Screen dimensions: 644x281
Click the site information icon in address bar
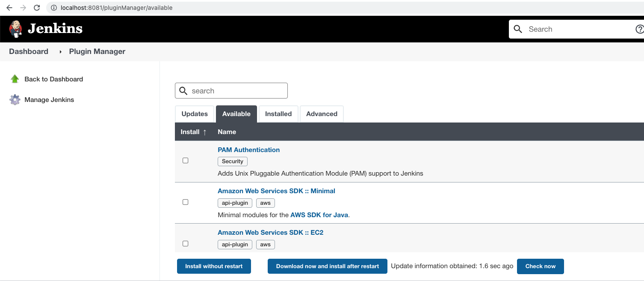[53, 8]
